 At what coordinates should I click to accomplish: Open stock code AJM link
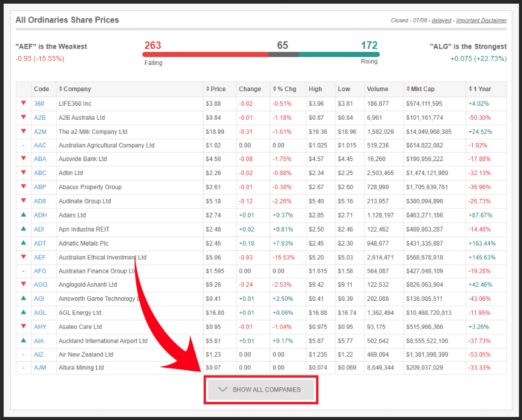coord(40,367)
